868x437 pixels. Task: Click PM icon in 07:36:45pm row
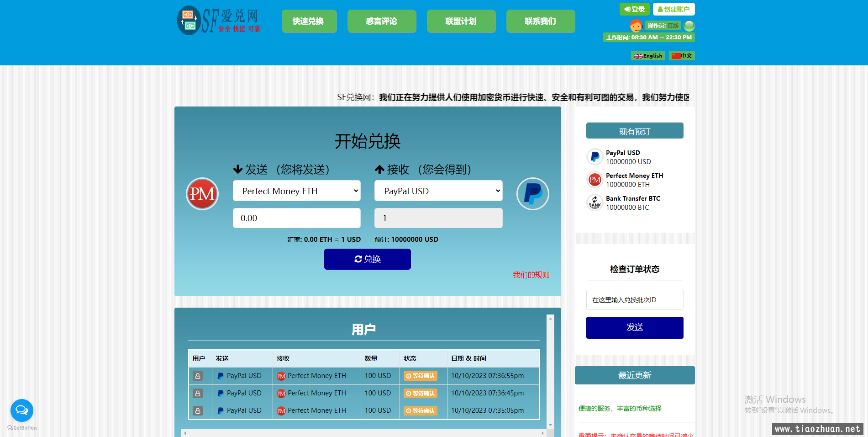coord(281,393)
